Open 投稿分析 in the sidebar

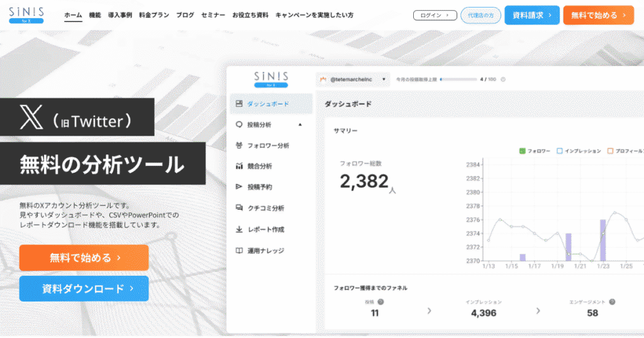click(x=259, y=124)
